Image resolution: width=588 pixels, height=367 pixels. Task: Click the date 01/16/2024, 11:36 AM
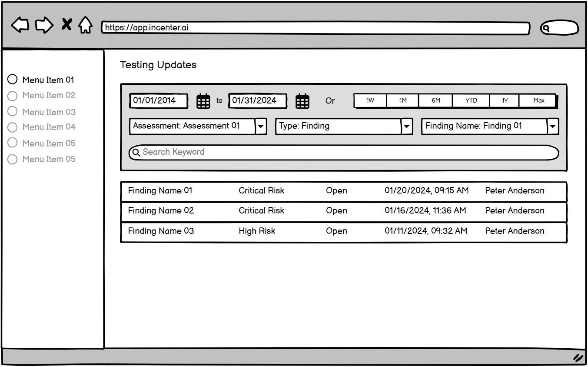point(425,210)
